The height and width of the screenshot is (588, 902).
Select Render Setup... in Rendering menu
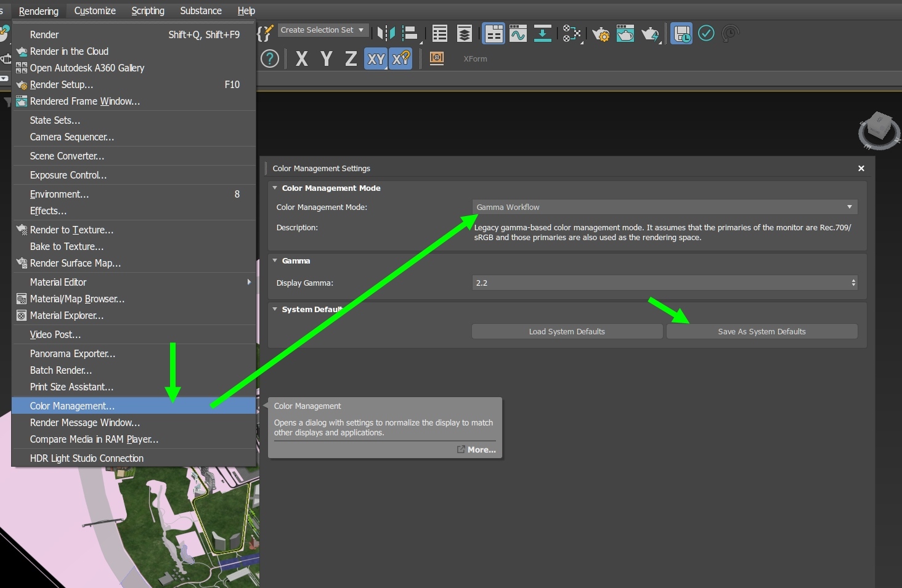click(x=62, y=85)
